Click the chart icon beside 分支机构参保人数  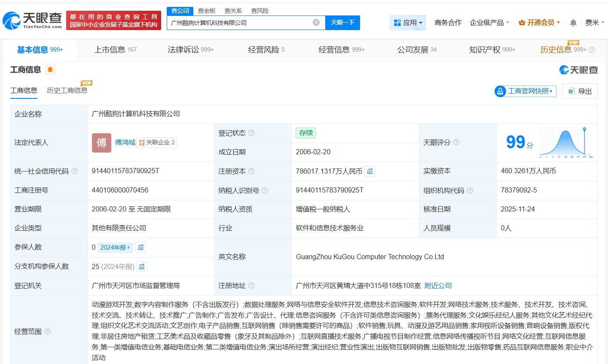coord(142,266)
